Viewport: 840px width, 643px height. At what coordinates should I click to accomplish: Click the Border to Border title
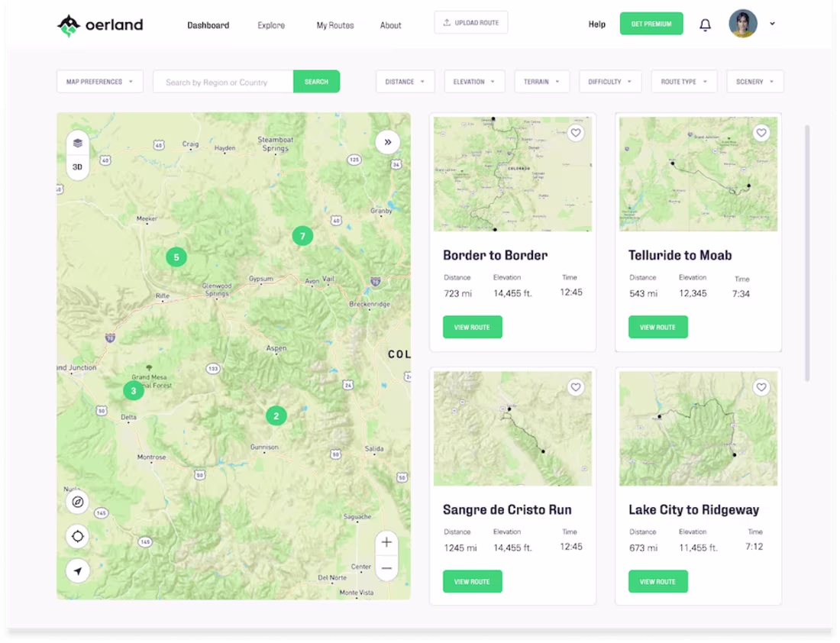tap(496, 255)
